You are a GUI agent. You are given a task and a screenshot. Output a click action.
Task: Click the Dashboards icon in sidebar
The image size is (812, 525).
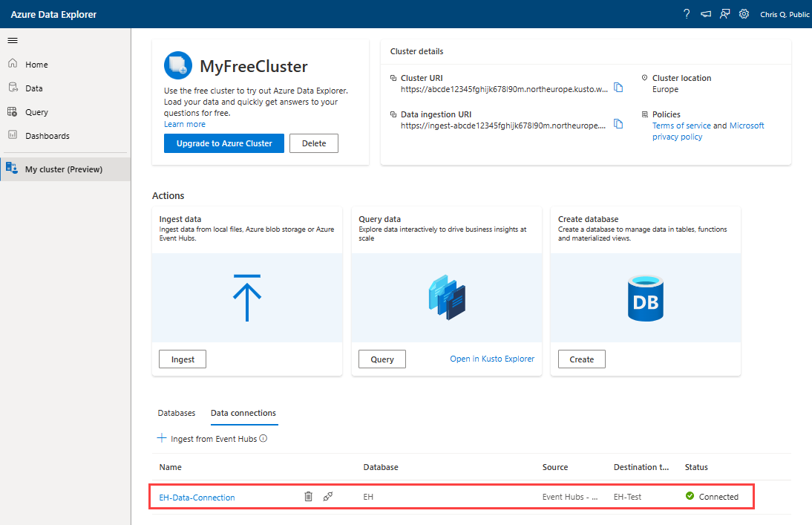click(13, 135)
